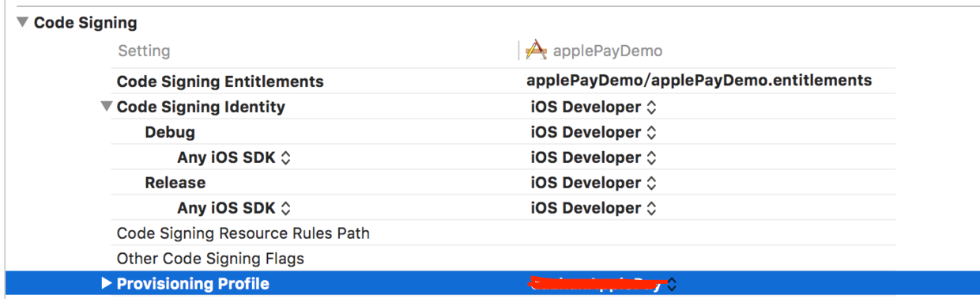Collapse the Code Signing section triangle
The width and height of the screenshot is (980, 299).
coord(22,22)
